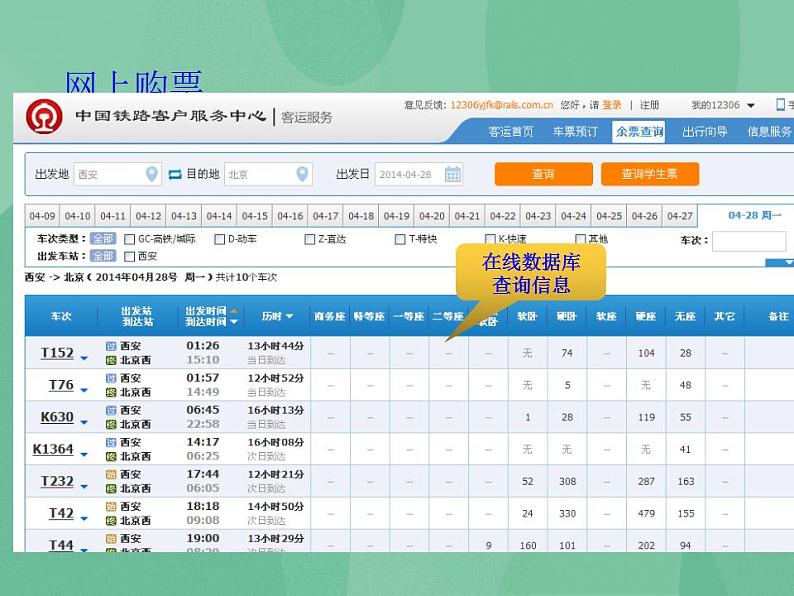
Task: Open the 登录 login link
Action: (x=611, y=105)
